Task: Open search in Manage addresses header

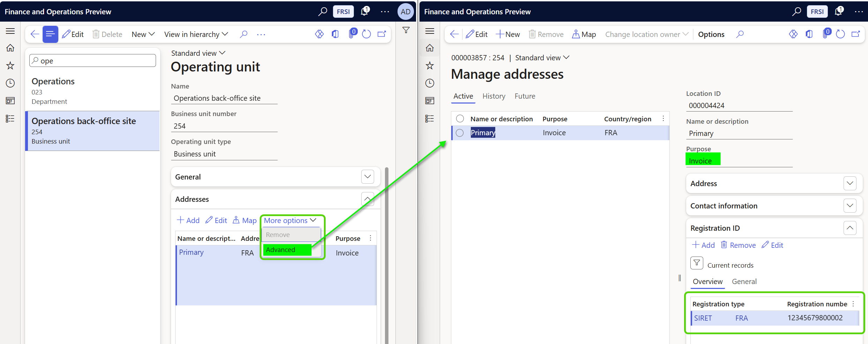Action: pos(796,12)
